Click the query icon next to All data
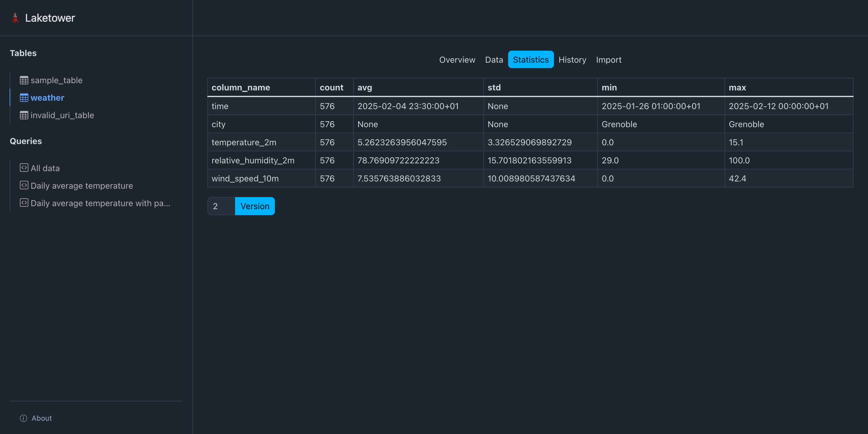The height and width of the screenshot is (434, 868). [24, 168]
